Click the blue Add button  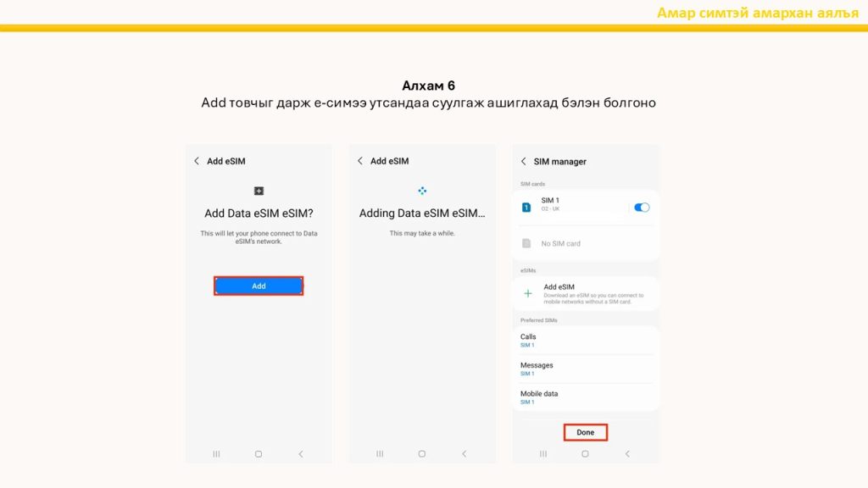(x=259, y=286)
